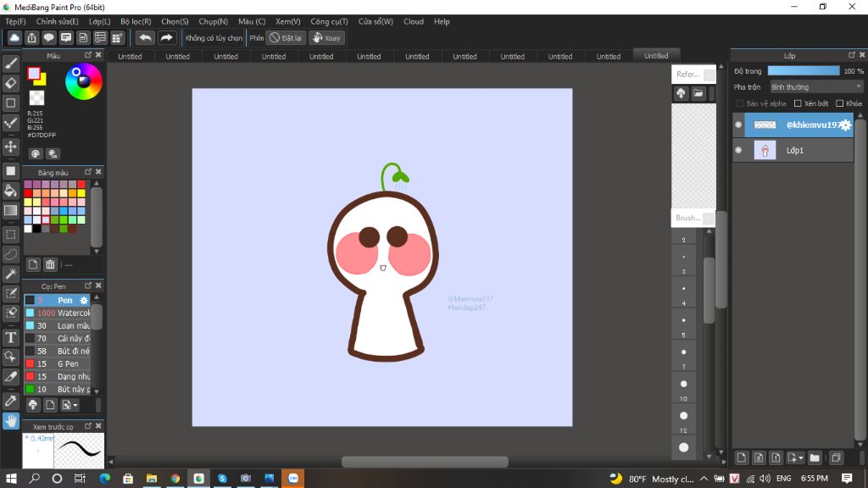Pop out the Xem trước cọ panel
This screenshot has height=488, width=868.
(88, 426)
